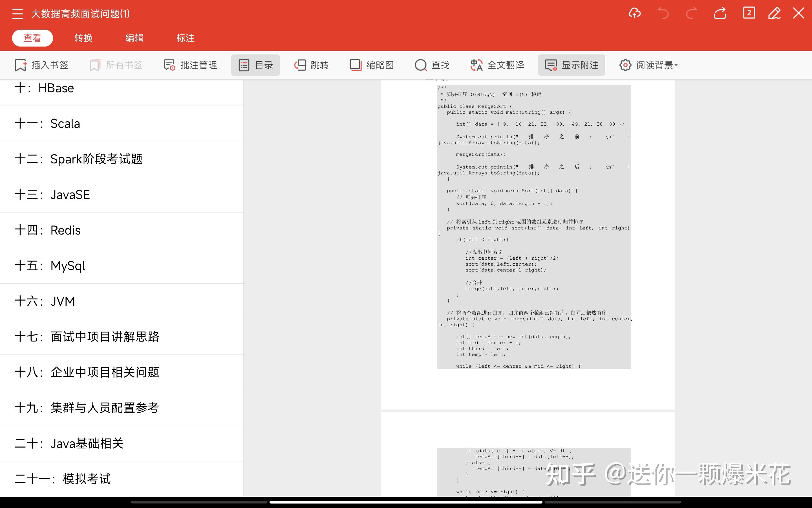The image size is (812, 508).
Task: Expand the 阅读背景 dropdown
Action: (x=648, y=65)
